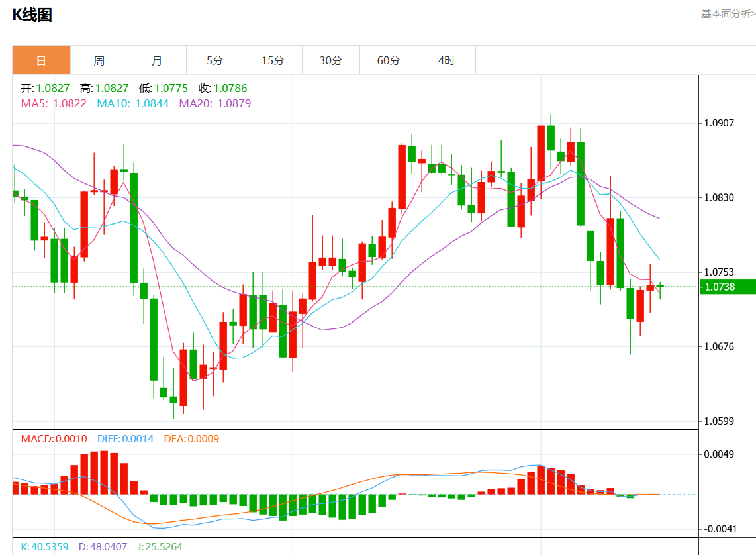Click the K线图 heading

32,15
